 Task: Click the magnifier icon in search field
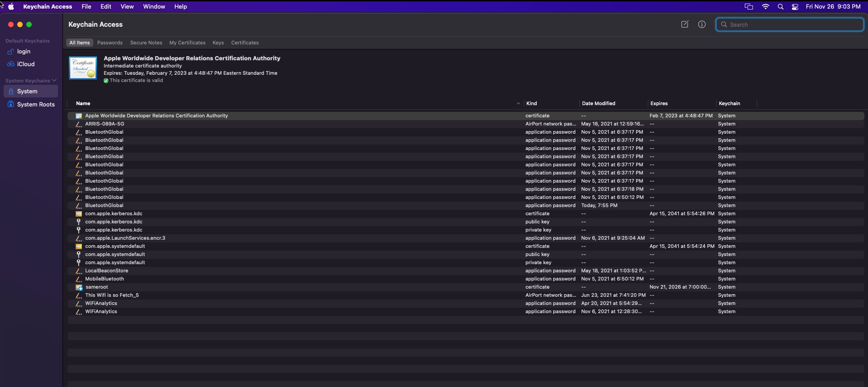(724, 24)
